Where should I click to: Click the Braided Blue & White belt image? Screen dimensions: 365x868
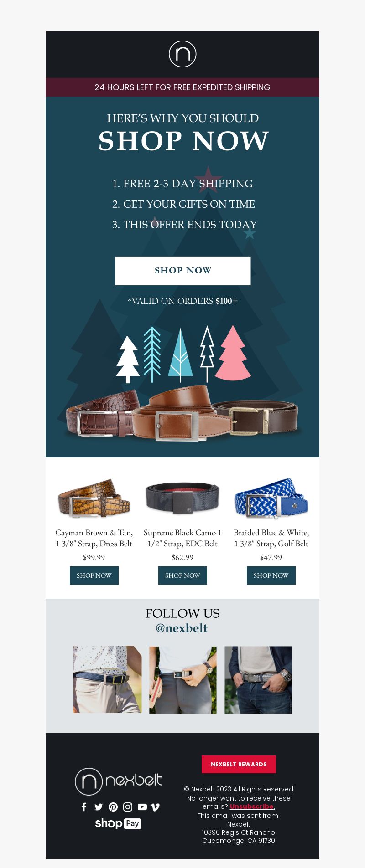coord(271,498)
